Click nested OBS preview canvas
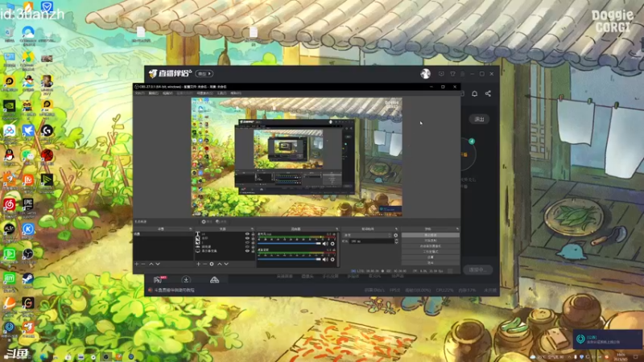The height and width of the screenshot is (362, 644). [x=296, y=157]
